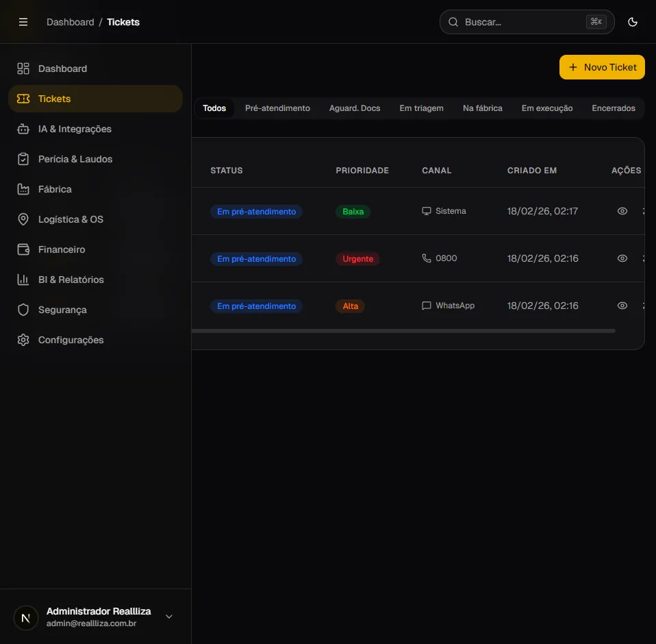
Task: Open the Em execução tab
Action: pyautogui.click(x=547, y=108)
